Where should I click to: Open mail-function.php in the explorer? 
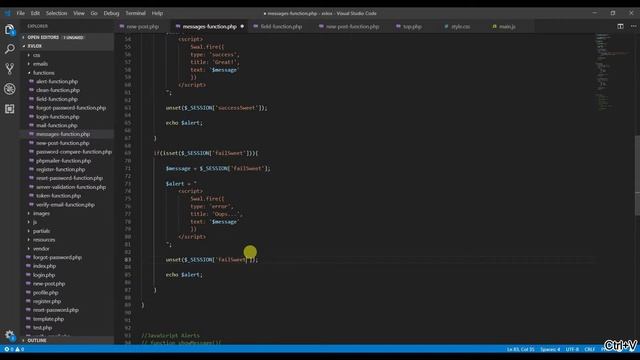pos(67,125)
